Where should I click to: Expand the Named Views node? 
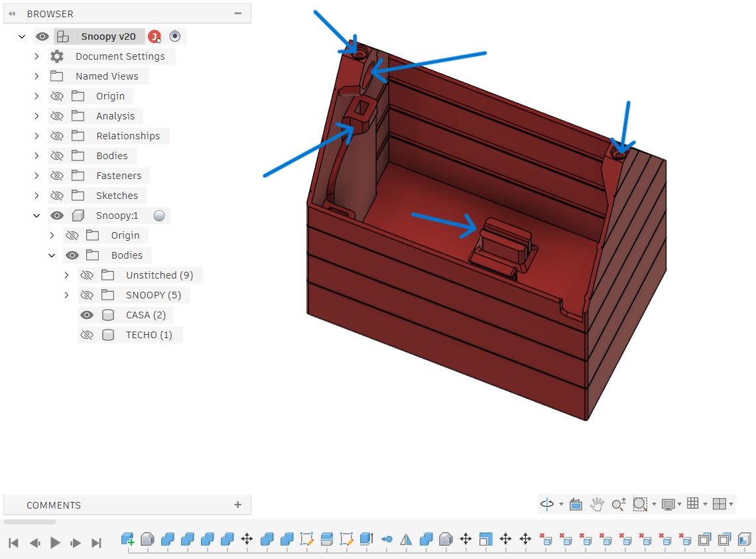pos(36,76)
